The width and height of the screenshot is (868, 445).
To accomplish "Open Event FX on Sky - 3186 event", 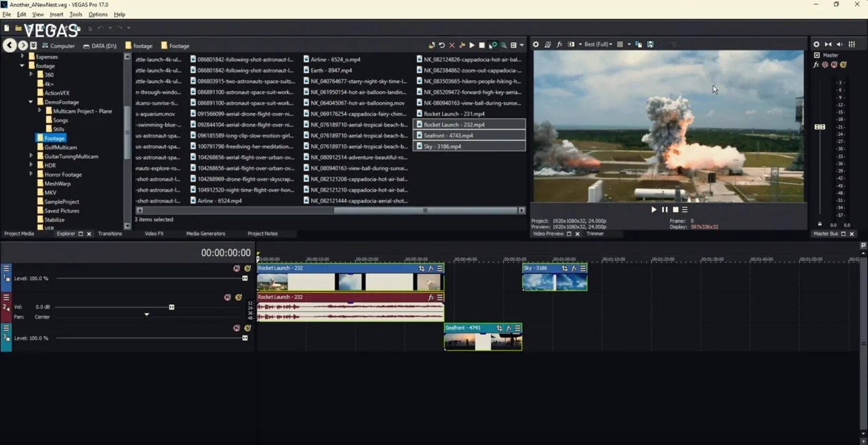I will coord(574,268).
